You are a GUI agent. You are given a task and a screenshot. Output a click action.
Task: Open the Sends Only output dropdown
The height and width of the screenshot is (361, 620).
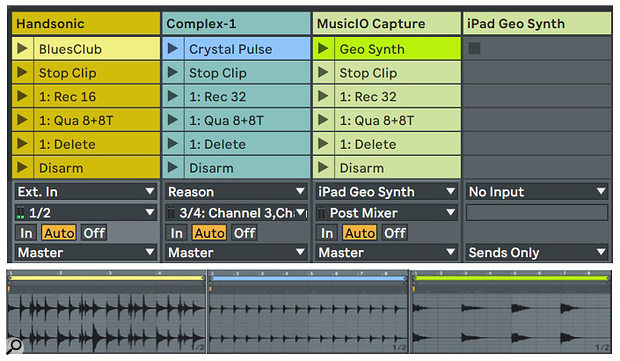537,252
